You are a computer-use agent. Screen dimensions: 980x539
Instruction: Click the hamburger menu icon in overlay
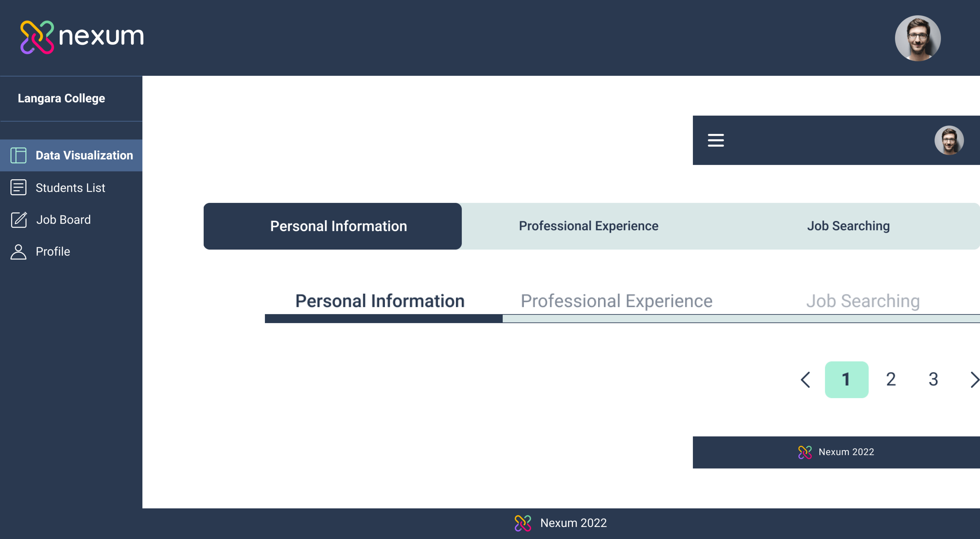click(x=716, y=140)
